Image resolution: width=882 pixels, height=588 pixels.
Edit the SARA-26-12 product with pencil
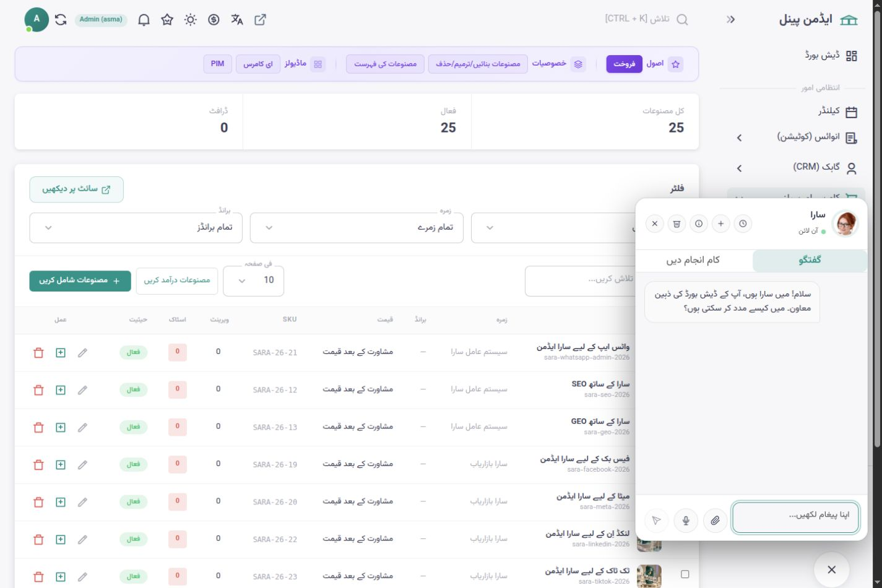(x=82, y=390)
